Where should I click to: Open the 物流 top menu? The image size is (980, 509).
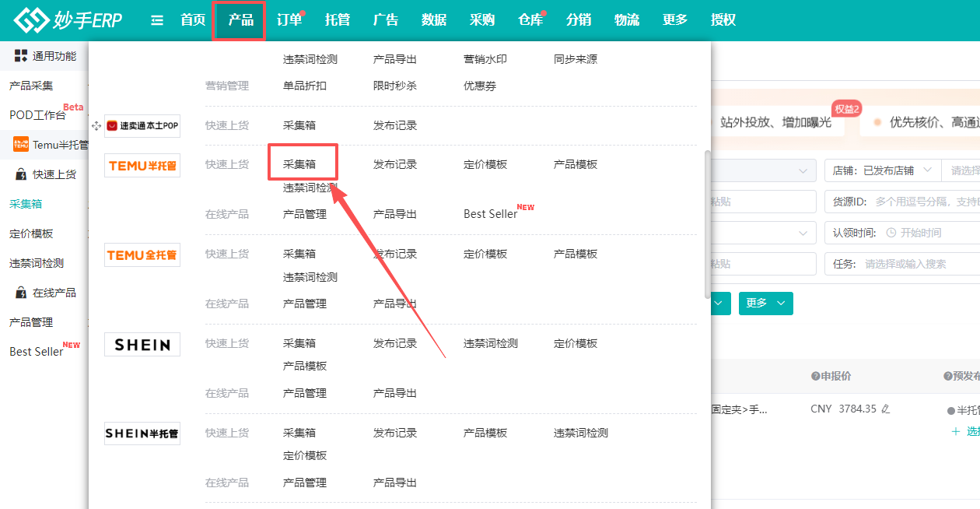(627, 20)
